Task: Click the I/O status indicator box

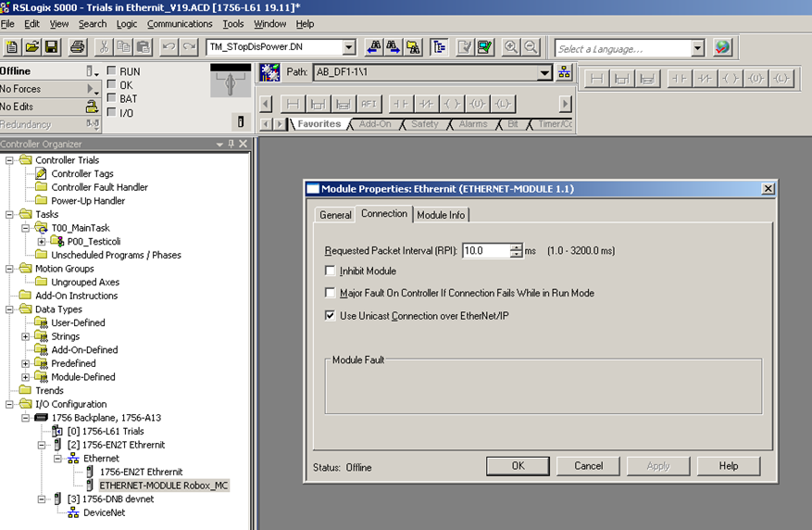Action: coord(111,112)
